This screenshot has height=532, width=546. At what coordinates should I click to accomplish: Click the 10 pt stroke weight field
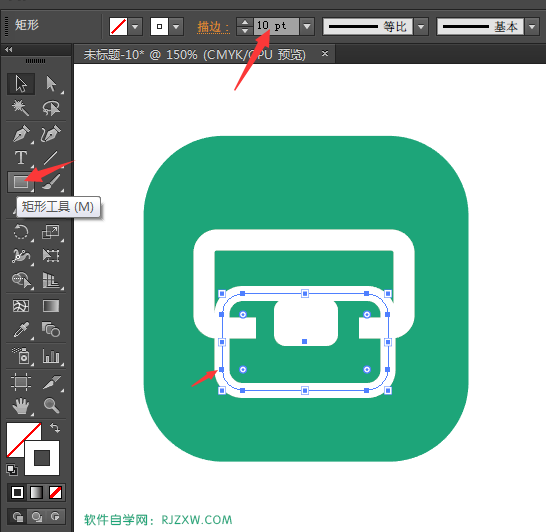pos(276,26)
